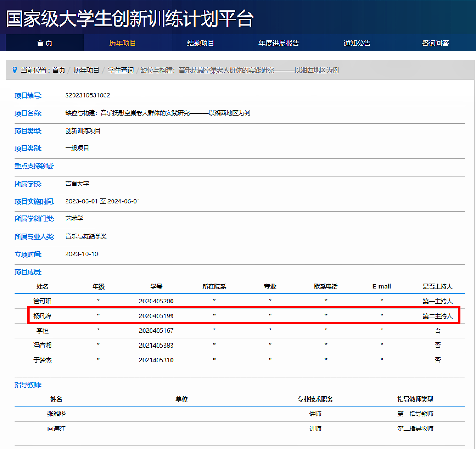This screenshot has width=476, height=449.
Task: Click the member name 冯宣湘
Action: tap(42, 345)
